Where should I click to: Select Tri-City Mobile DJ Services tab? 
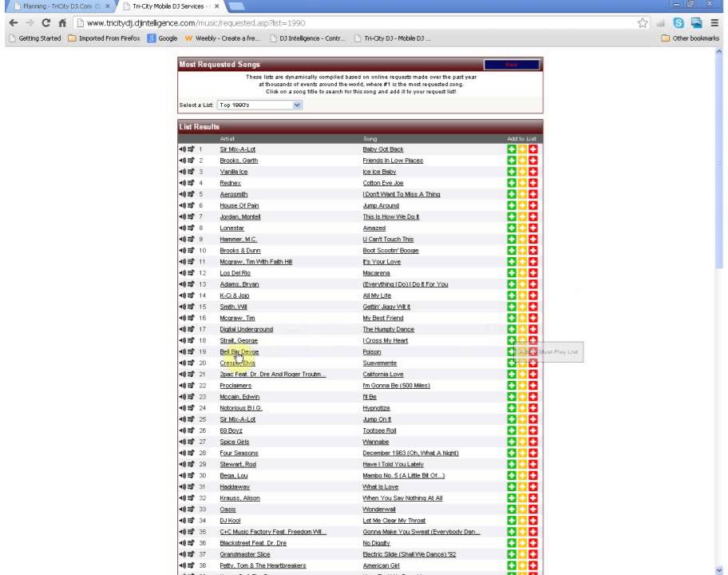(x=169, y=6)
